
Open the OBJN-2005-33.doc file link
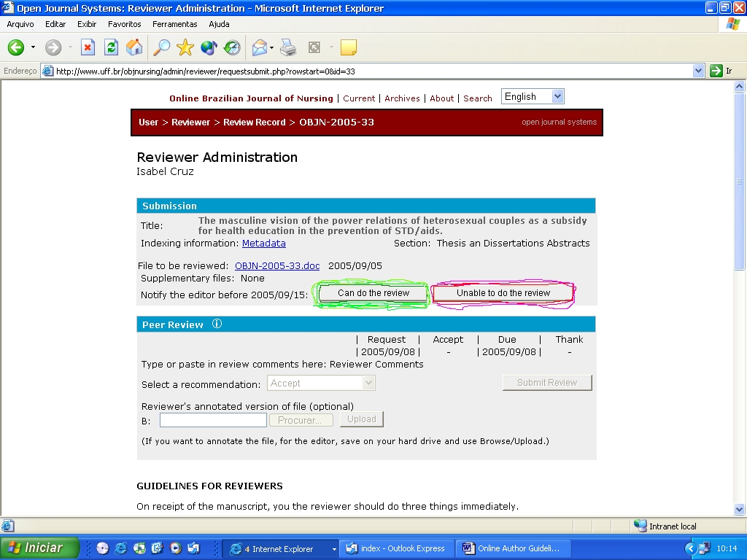278,266
